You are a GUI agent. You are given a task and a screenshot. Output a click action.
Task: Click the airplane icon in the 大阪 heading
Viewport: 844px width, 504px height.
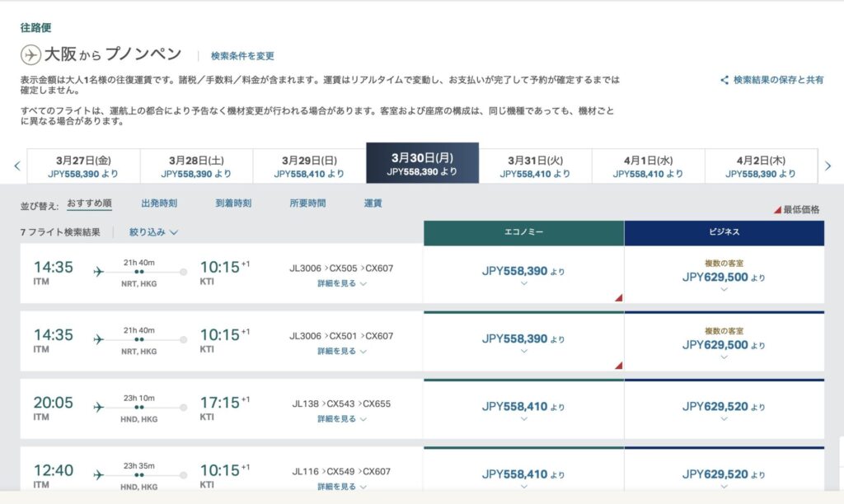click(31, 55)
